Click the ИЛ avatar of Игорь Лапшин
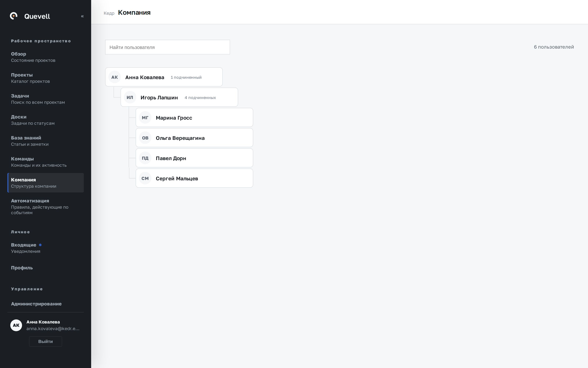 pyautogui.click(x=130, y=97)
